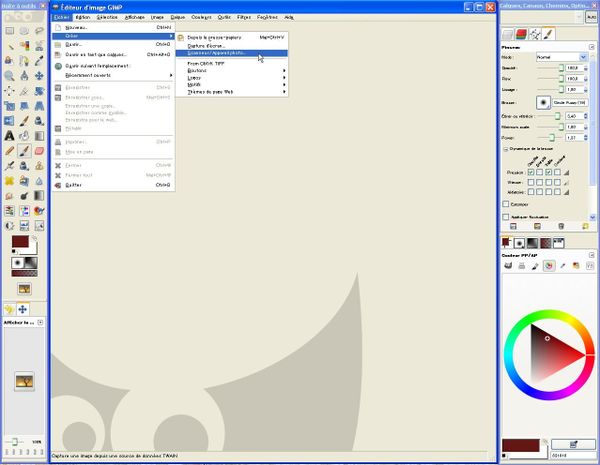Image resolution: width=600 pixels, height=465 pixels.
Task: Enable the Appliquer fluctuation checkbox
Action: pyautogui.click(x=506, y=217)
